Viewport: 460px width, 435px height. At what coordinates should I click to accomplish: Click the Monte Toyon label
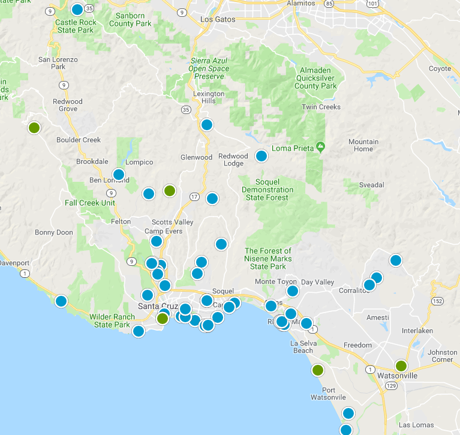point(276,282)
